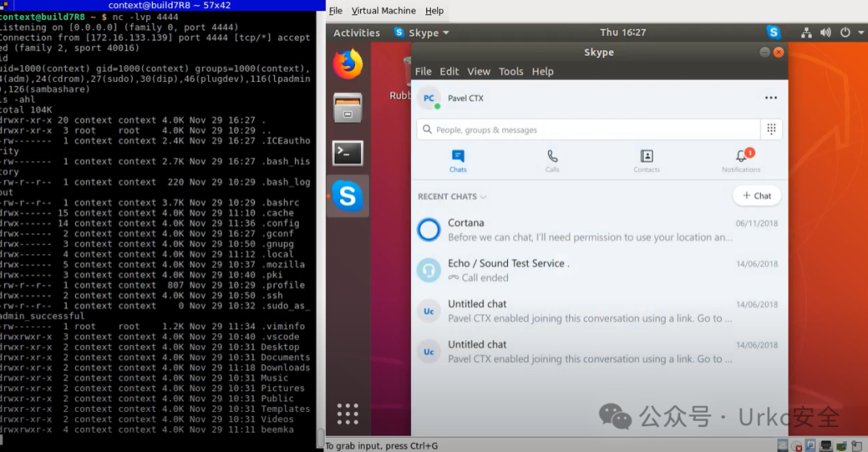
Task: Switch to the Contacts tab
Action: pos(646,161)
